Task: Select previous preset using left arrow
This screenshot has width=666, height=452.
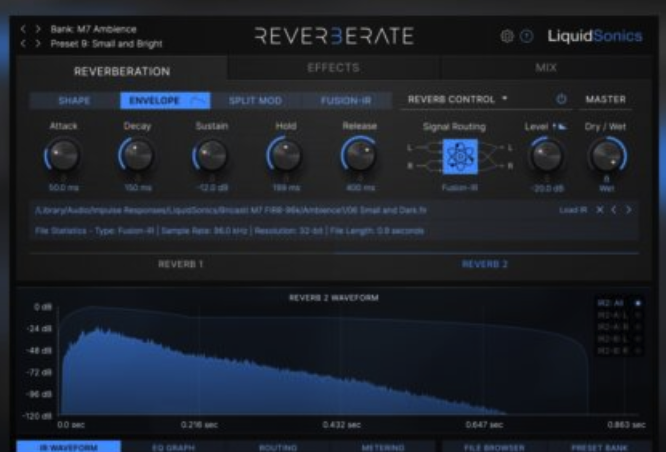Action: coord(23,43)
